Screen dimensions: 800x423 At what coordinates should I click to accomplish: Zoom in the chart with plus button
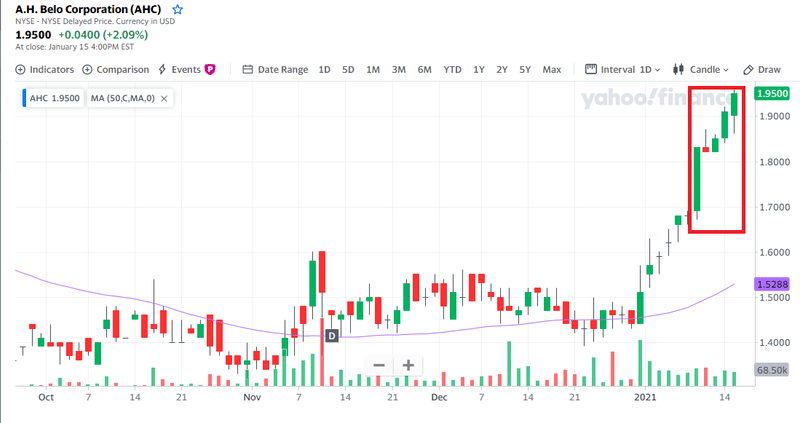408,365
